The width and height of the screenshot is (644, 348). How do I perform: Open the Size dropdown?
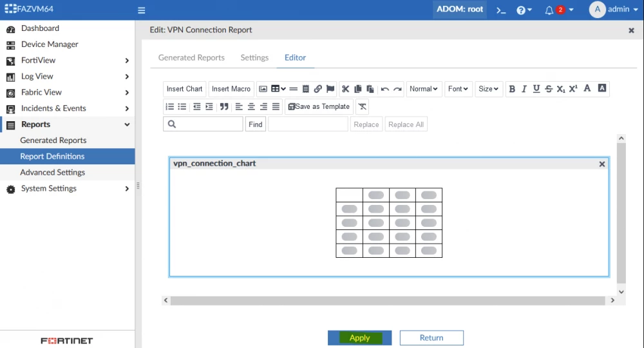[x=488, y=89]
